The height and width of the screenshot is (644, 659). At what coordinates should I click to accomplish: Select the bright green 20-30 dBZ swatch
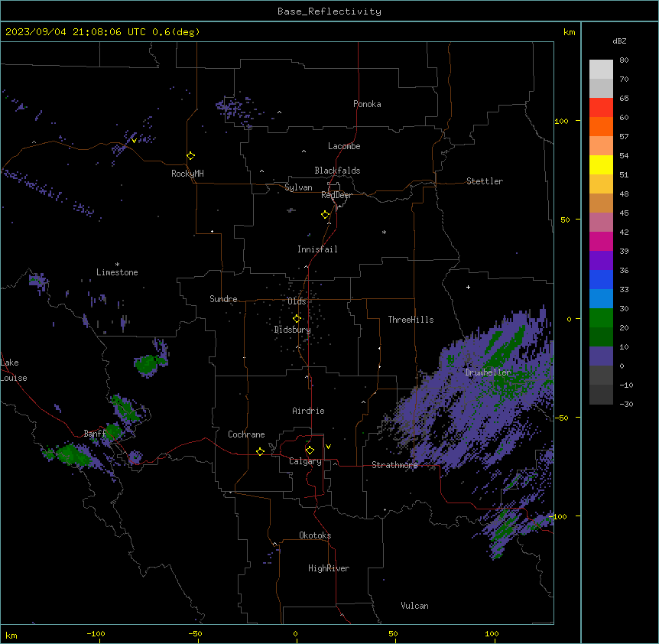click(x=601, y=318)
